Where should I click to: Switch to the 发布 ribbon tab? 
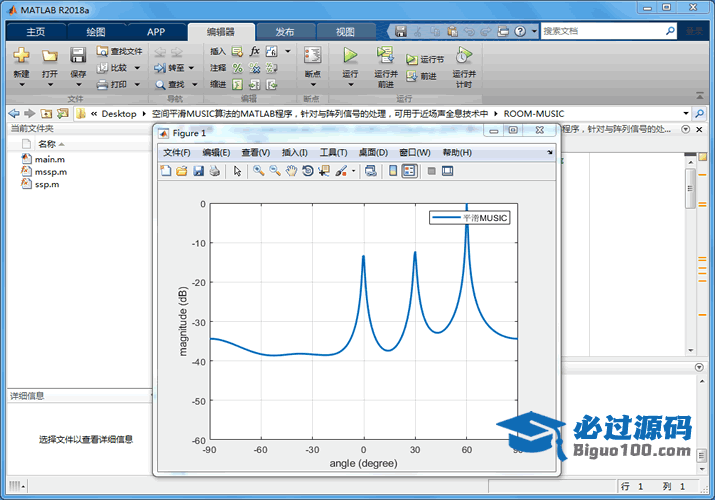(x=285, y=32)
